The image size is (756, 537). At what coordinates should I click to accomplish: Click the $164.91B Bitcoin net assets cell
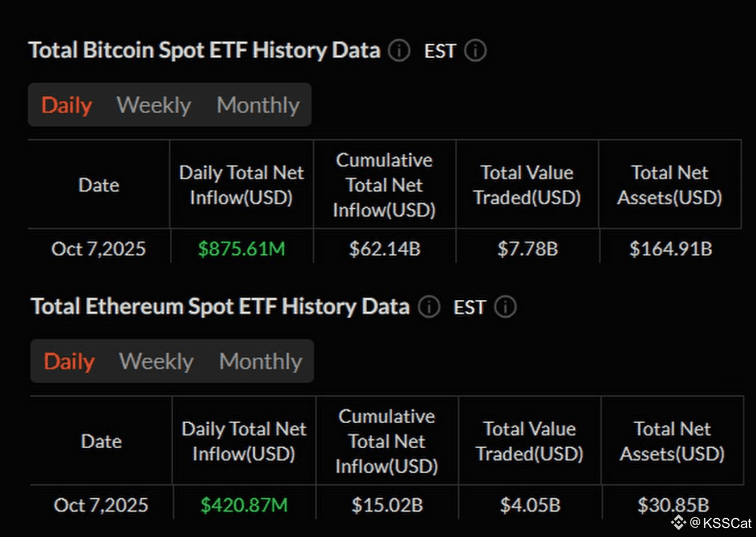pyautogui.click(x=671, y=249)
